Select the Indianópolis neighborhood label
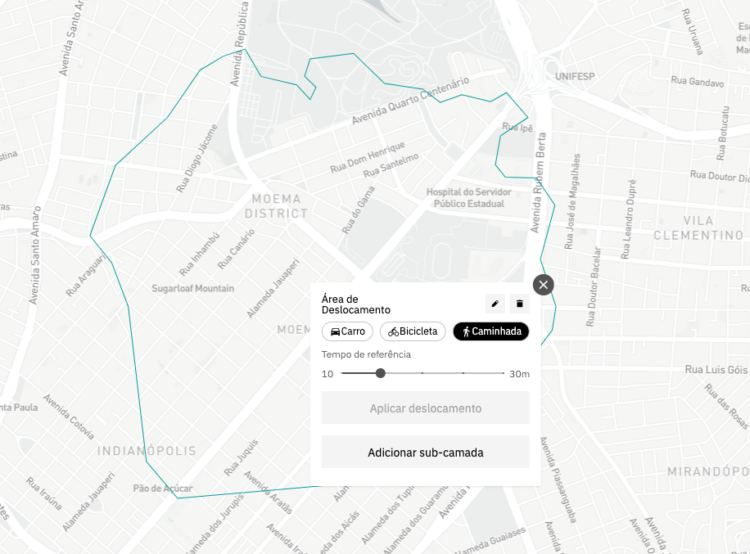Screen dimensions: 750x554 (146, 451)
